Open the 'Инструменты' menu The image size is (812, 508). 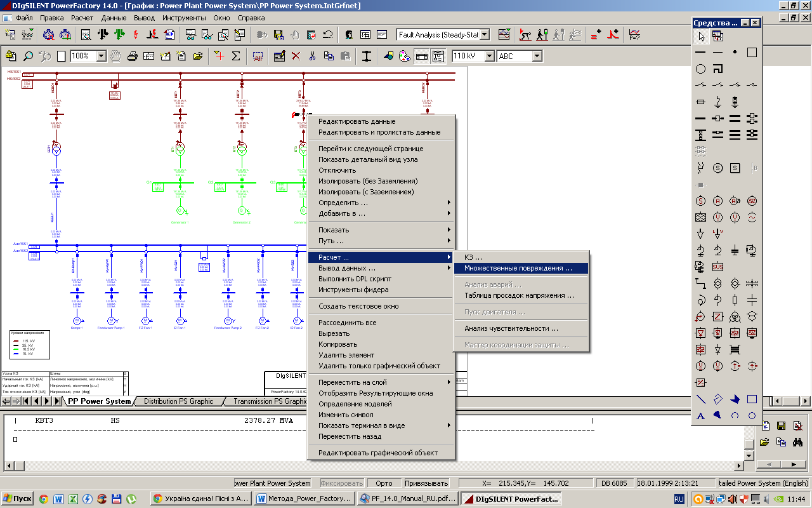point(184,18)
